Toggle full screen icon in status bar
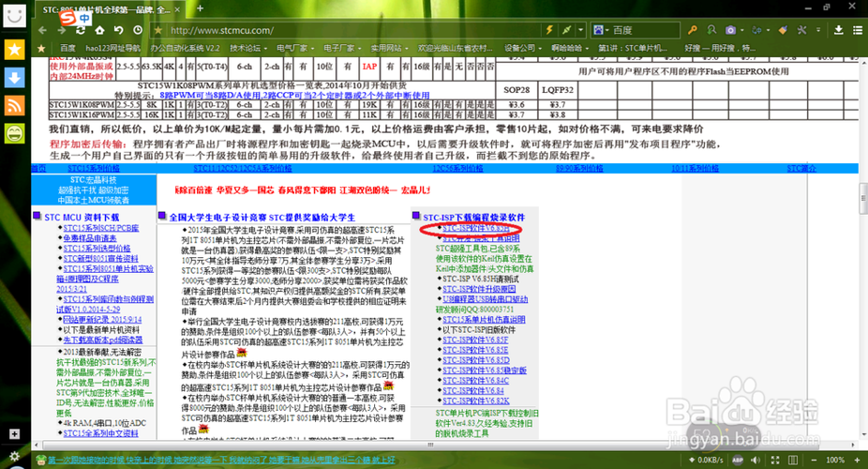868x469 pixels. tap(775, 460)
